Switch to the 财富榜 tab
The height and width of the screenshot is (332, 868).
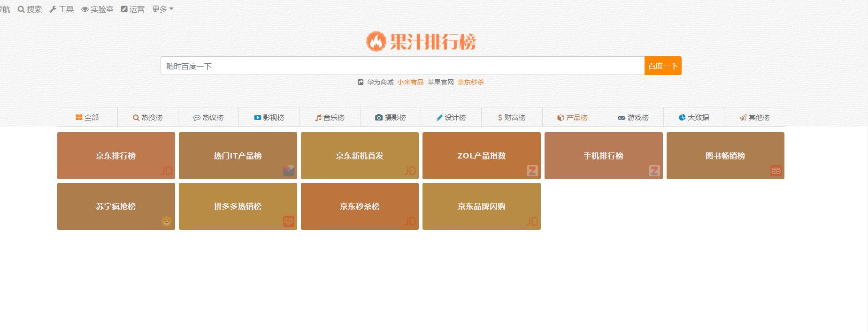coord(512,117)
